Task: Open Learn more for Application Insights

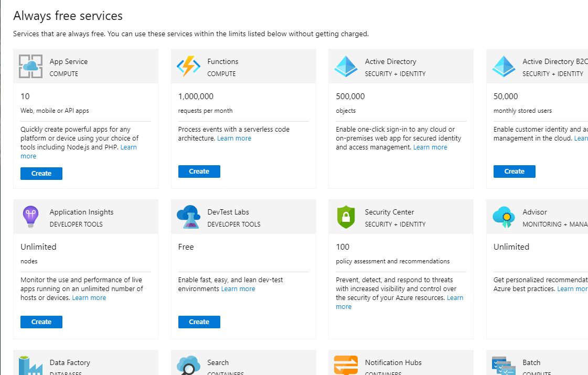Action: pyautogui.click(x=89, y=298)
